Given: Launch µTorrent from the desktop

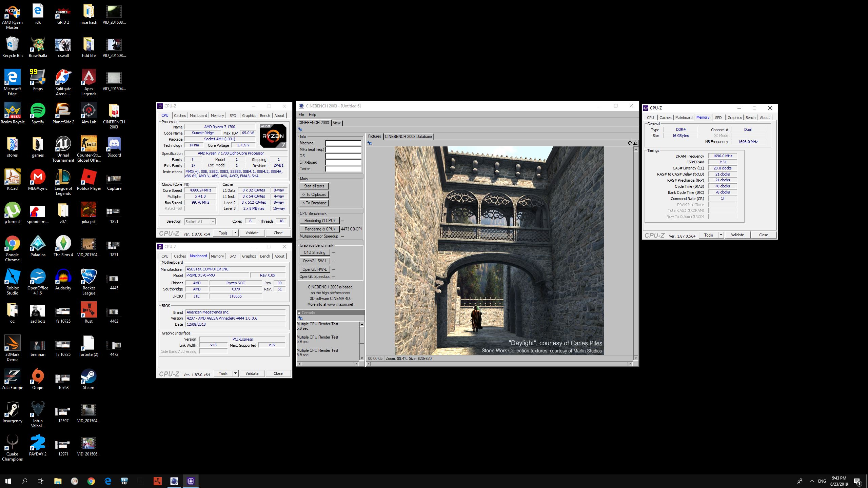Looking at the screenshot, I should click(x=12, y=213).
